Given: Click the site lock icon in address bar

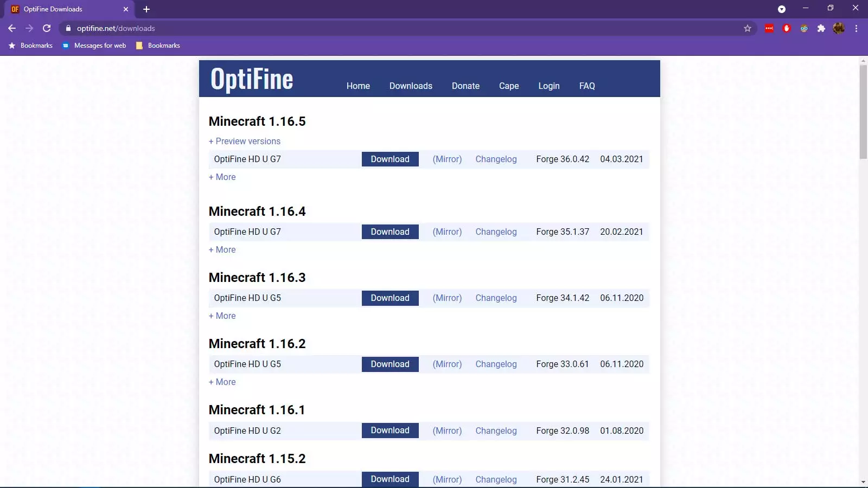Looking at the screenshot, I should pyautogui.click(x=68, y=28).
